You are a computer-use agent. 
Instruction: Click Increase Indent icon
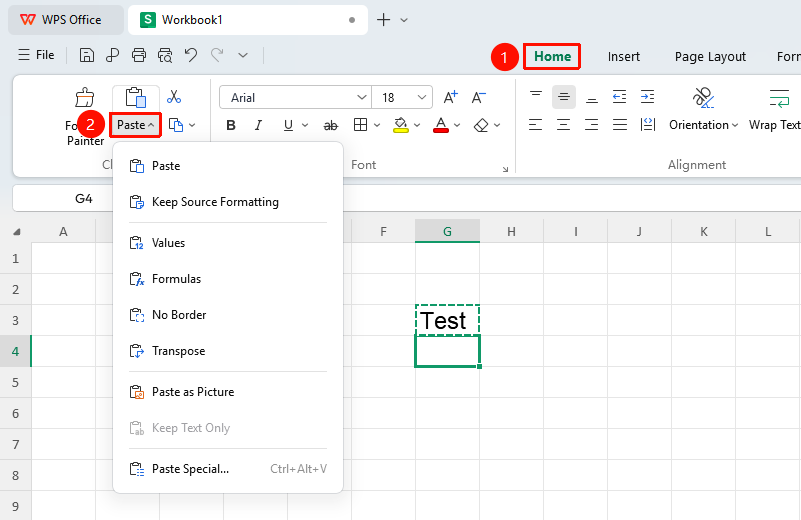pos(648,97)
